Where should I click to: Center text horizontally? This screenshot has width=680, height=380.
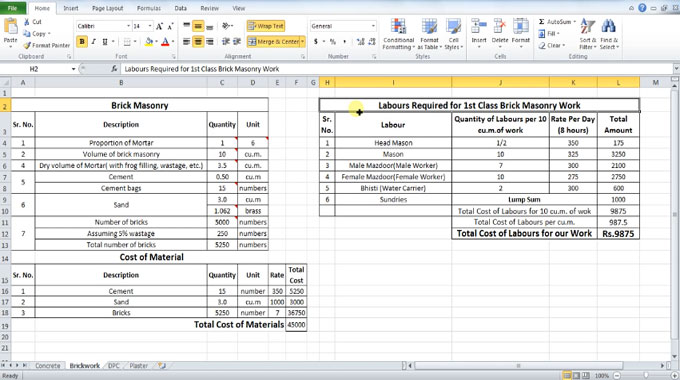(198, 42)
